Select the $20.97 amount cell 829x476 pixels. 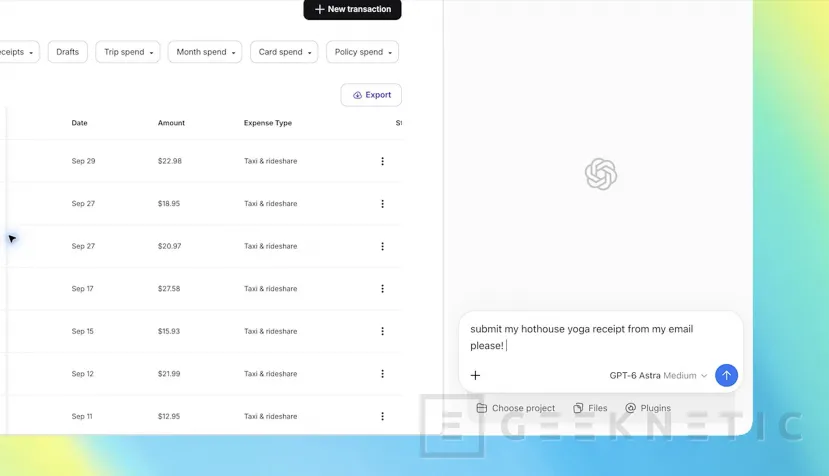169,246
